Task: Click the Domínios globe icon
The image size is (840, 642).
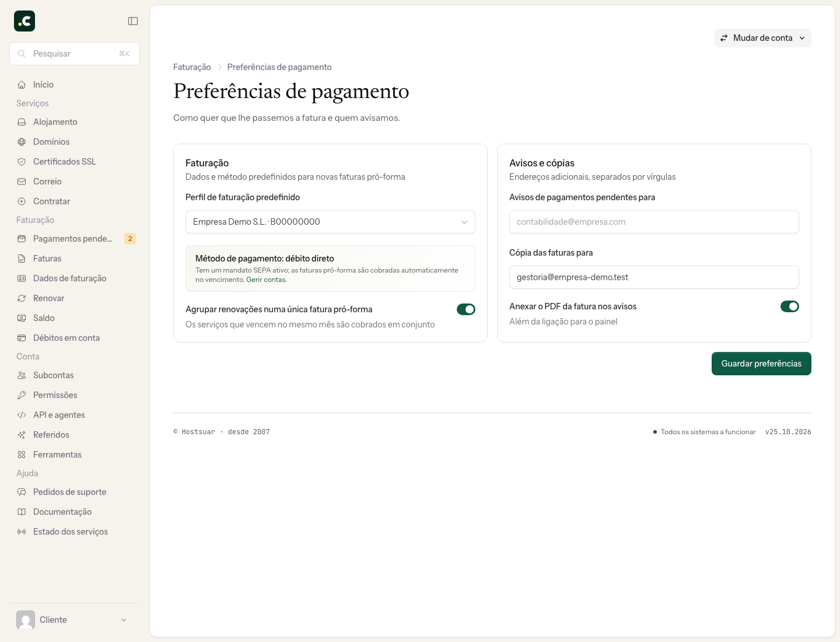Action: pos(22,142)
